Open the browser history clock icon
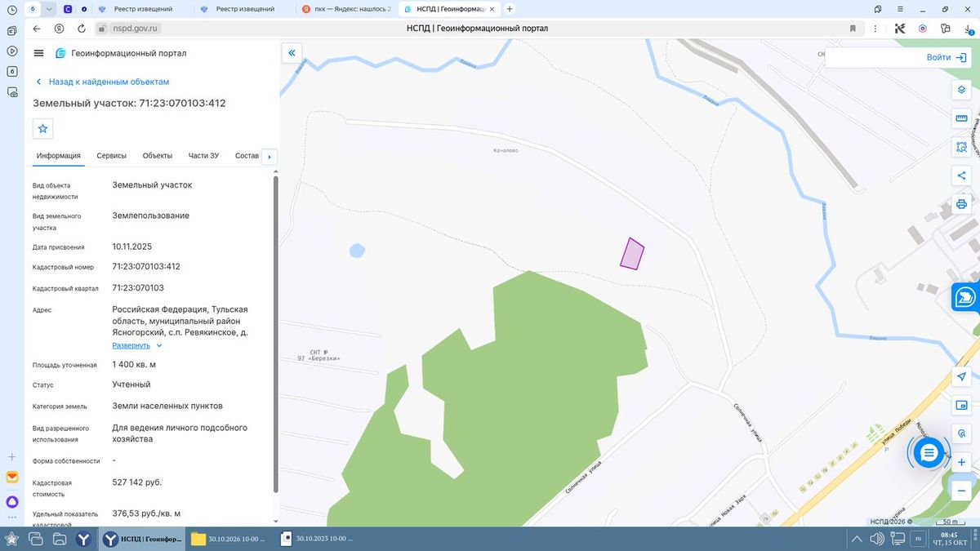 click(11, 9)
